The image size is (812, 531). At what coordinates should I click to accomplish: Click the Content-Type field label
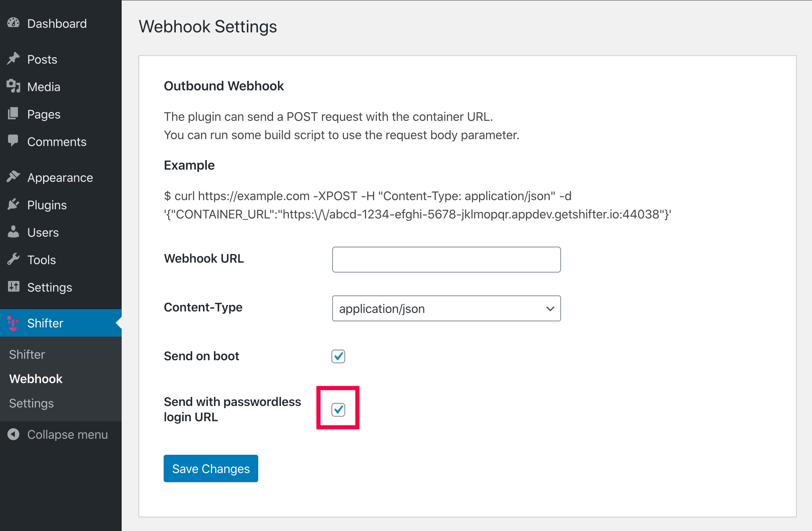(203, 307)
